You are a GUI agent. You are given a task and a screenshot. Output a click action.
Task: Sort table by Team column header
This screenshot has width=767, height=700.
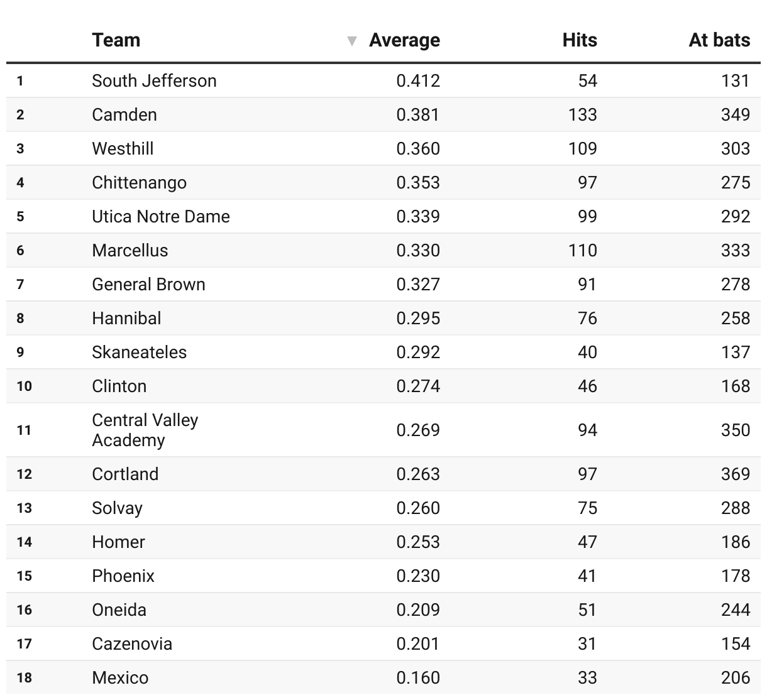click(x=116, y=40)
